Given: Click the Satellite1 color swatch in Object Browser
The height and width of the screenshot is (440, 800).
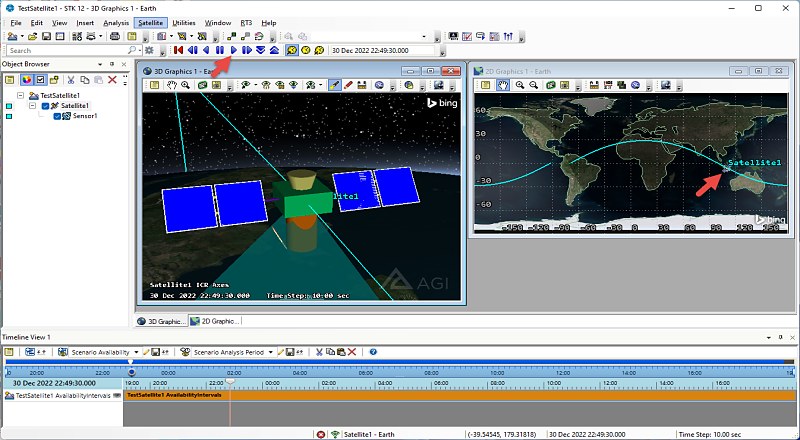Looking at the screenshot, I should (8, 106).
